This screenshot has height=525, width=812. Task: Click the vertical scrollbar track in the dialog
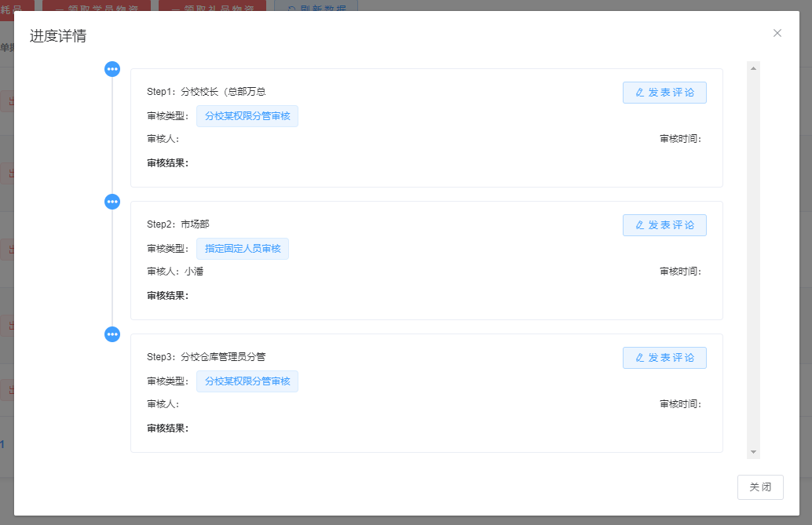coord(754,259)
